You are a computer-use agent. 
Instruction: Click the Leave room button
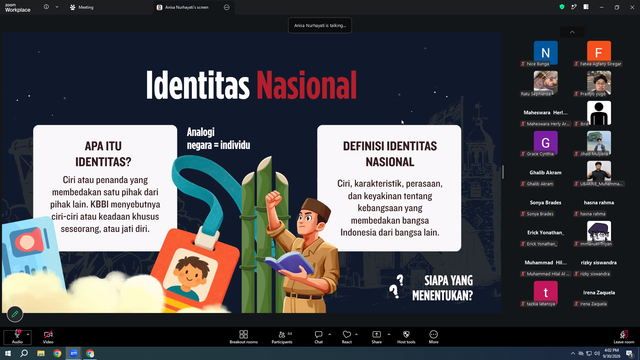pyautogui.click(x=624, y=337)
